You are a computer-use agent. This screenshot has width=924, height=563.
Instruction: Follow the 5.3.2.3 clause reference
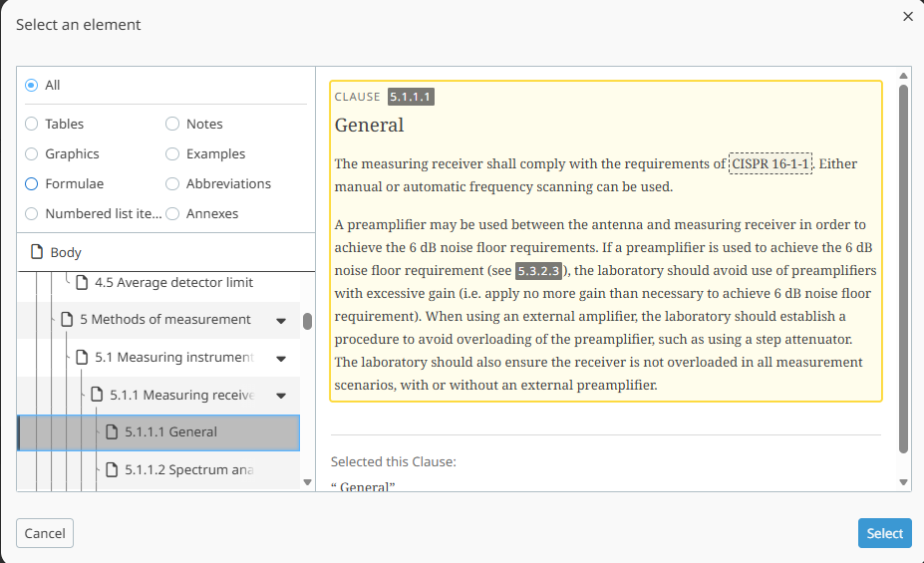pyautogui.click(x=538, y=271)
